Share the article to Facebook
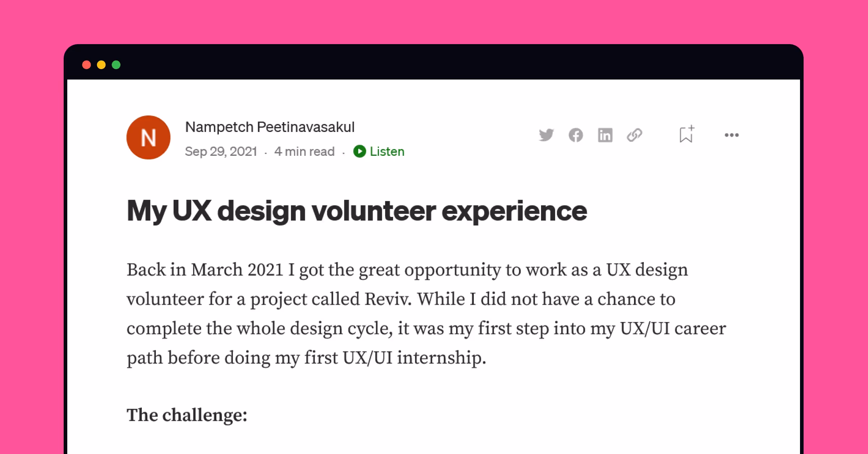This screenshot has width=868, height=454. coord(576,135)
